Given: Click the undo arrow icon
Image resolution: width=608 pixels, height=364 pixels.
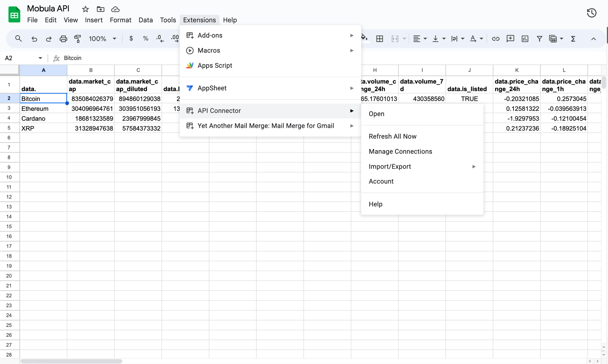Looking at the screenshot, I should [34, 39].
